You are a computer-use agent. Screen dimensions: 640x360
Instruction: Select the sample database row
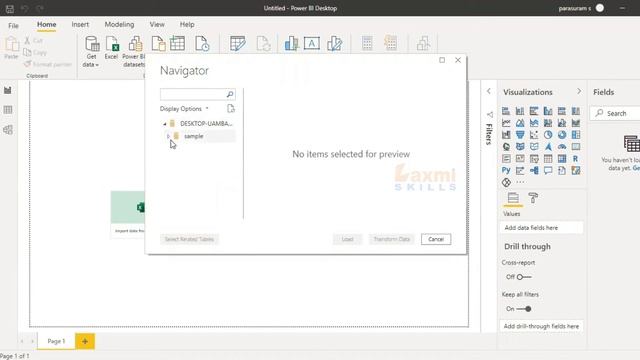[199, 136]
